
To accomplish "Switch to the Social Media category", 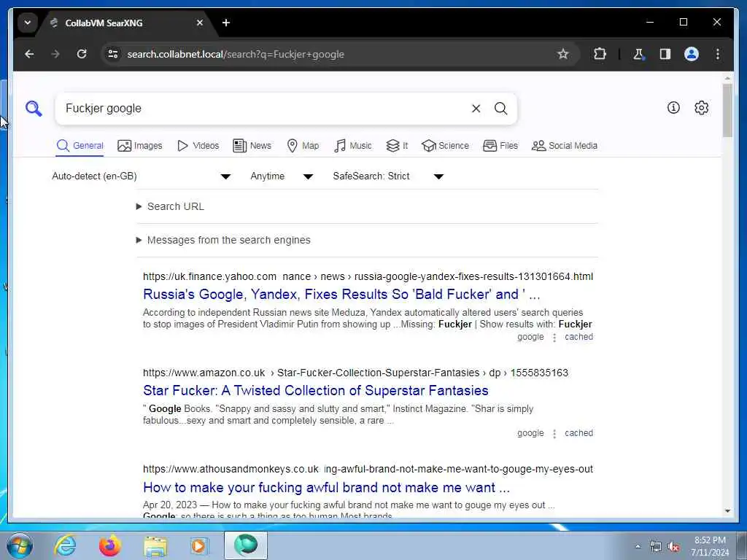I will tap(565, 146).
